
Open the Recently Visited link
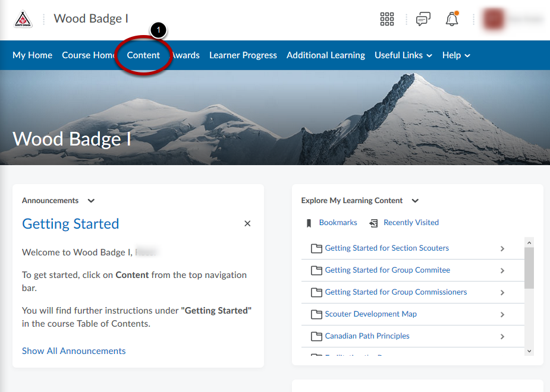[411, 223]
